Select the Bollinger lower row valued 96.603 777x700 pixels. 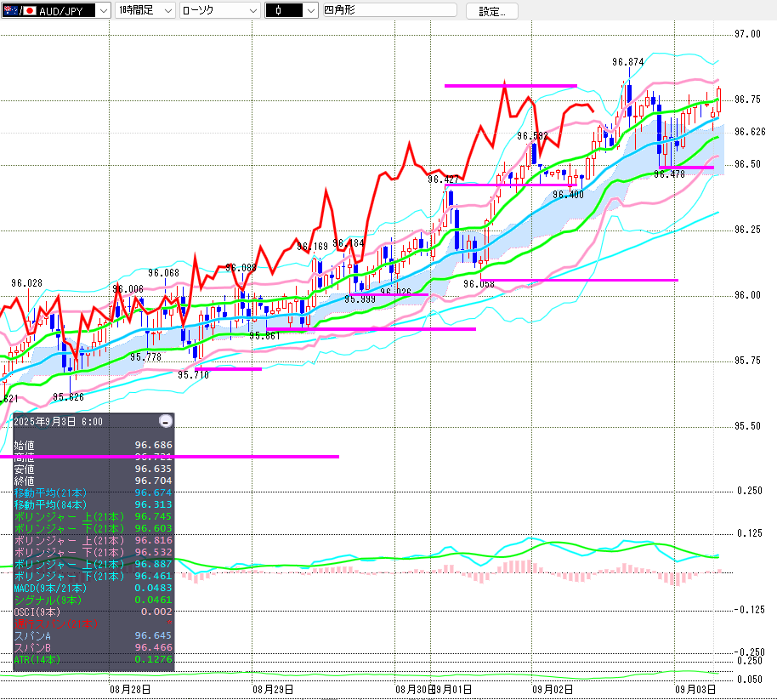click(94, 528)
